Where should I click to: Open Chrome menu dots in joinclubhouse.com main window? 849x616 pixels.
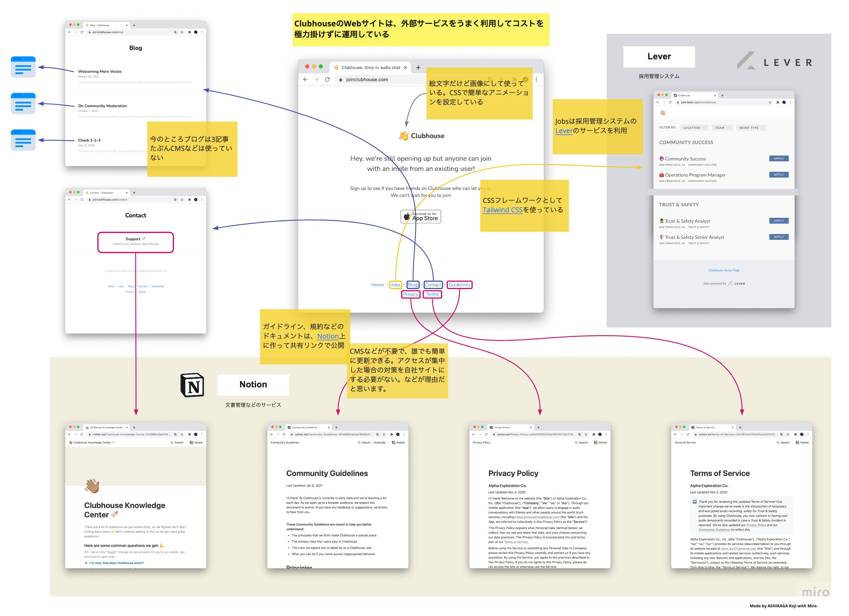coord(537,79)
